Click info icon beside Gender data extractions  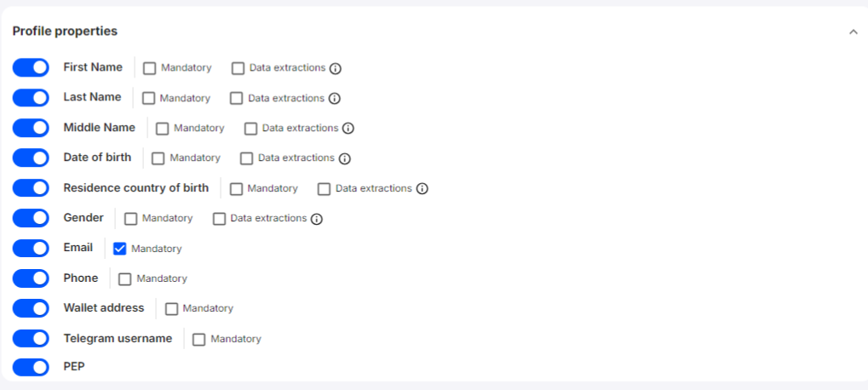pos(317,219)
